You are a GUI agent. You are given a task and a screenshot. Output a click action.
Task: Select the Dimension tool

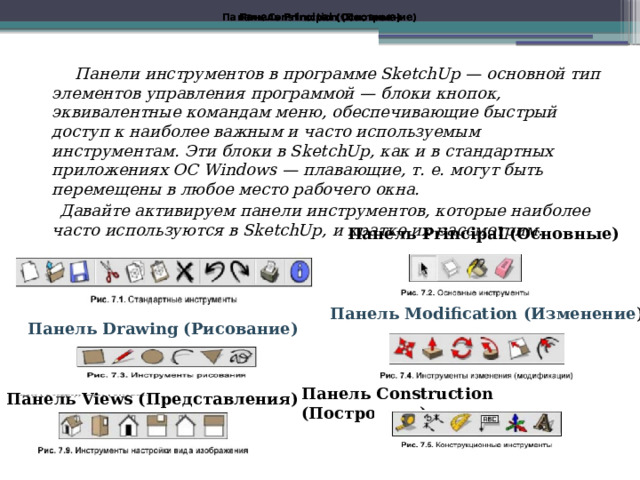point(433,423)
